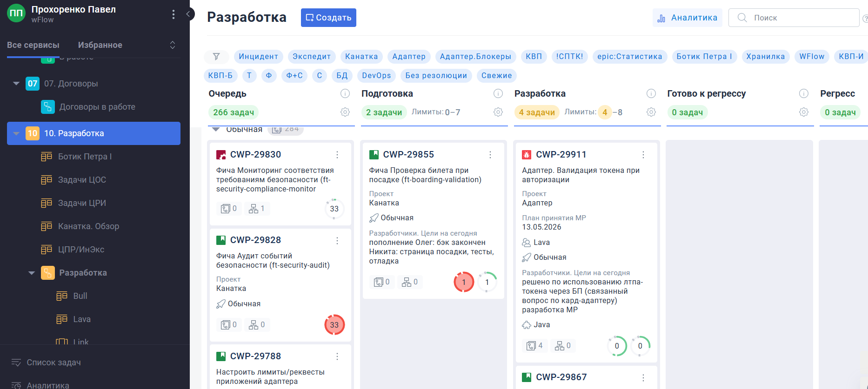Open Ботик Петра I board in the sidebar
The height and width of the screenshot is (389, 868).
(85, 157)
